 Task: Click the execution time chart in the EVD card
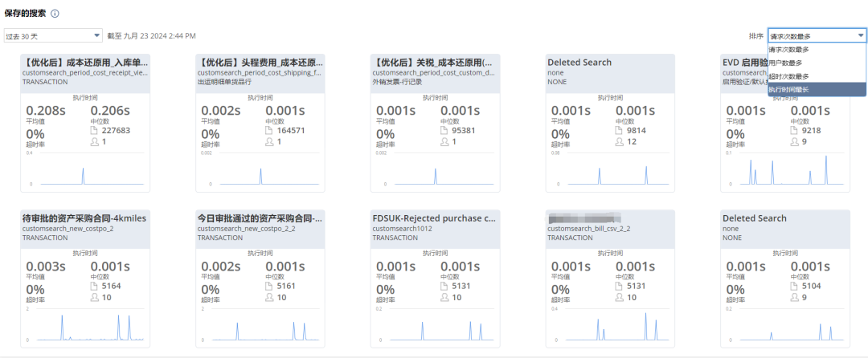coord(786,169)
